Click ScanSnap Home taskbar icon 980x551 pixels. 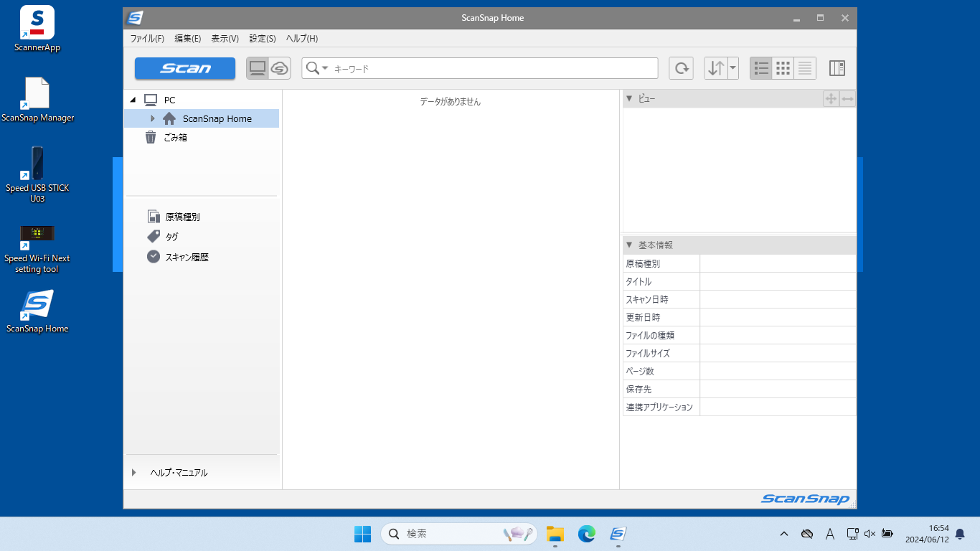click(x=618, y=534)
